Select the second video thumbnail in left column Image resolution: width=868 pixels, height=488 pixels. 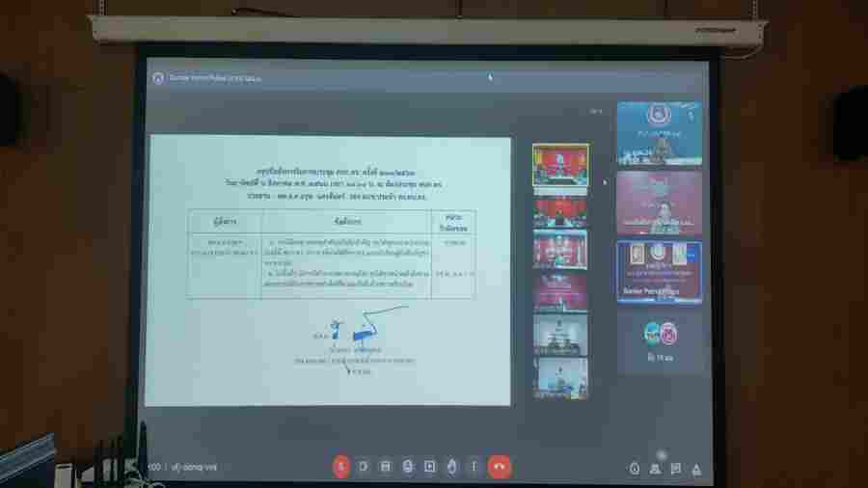coord(560,211)
